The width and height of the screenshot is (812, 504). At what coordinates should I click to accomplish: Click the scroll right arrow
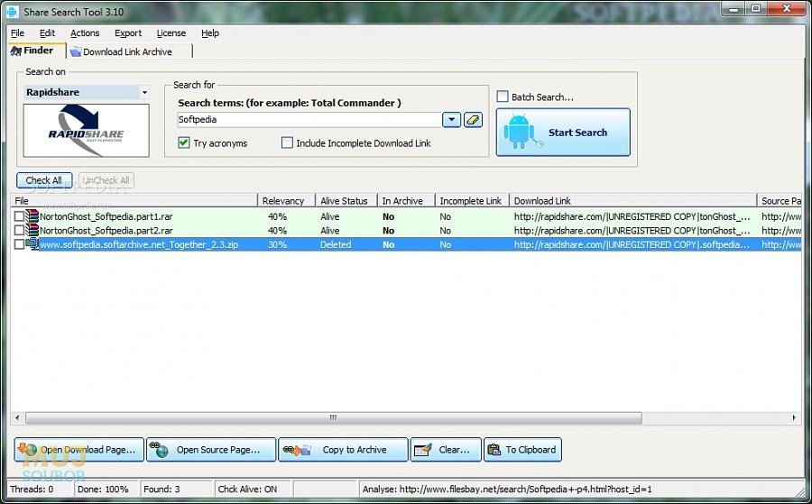coord(794,417)
